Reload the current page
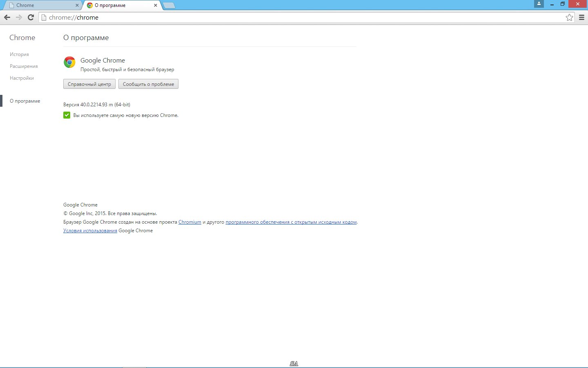This screenshot has width=588, height=368. (31, 17)
